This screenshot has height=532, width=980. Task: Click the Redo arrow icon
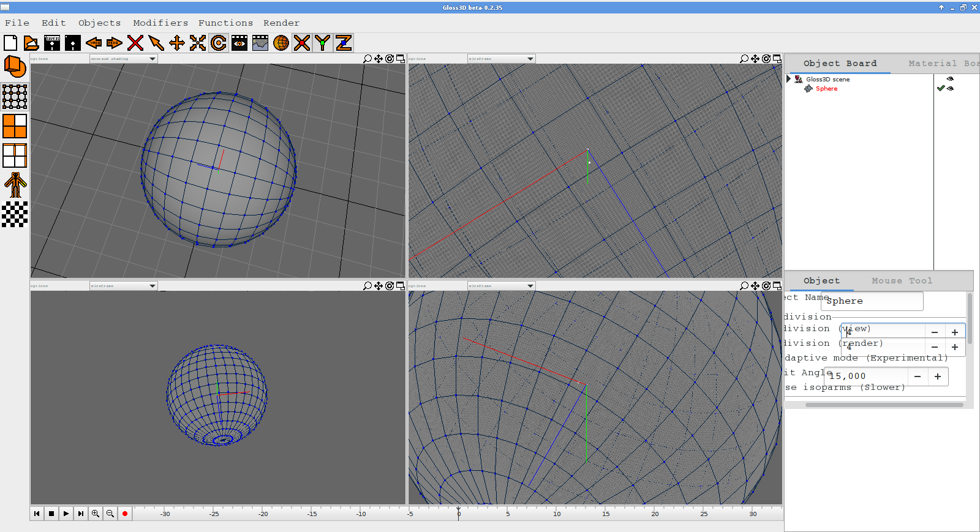(115, 43)
